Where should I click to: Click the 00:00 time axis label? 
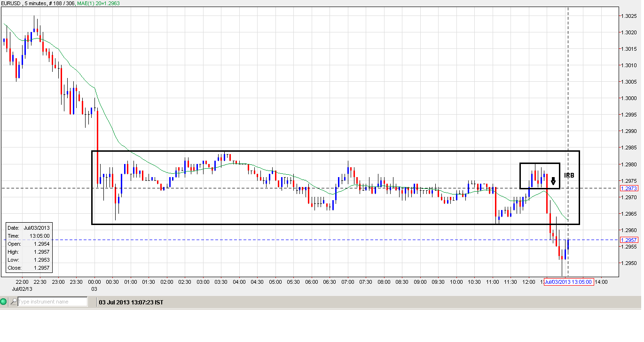tap(94, 282)
